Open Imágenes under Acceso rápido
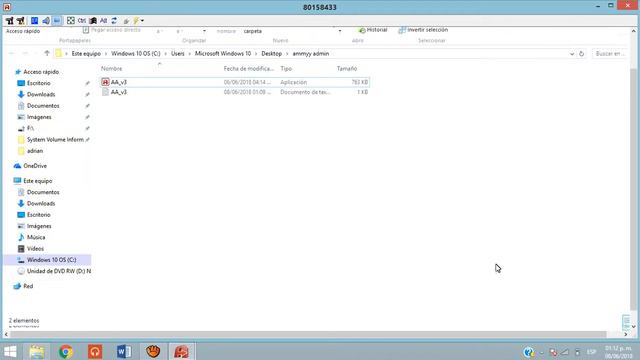The image size is (640, 360). point(39,117)
